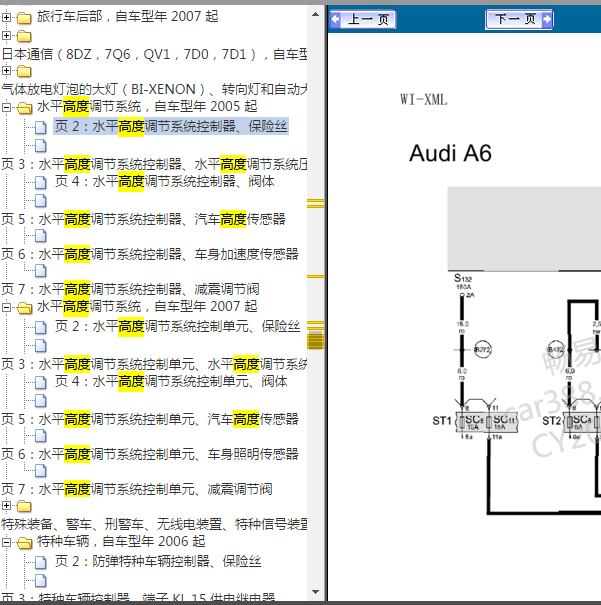Expand 特殊装备 警车 folder node

6,505
